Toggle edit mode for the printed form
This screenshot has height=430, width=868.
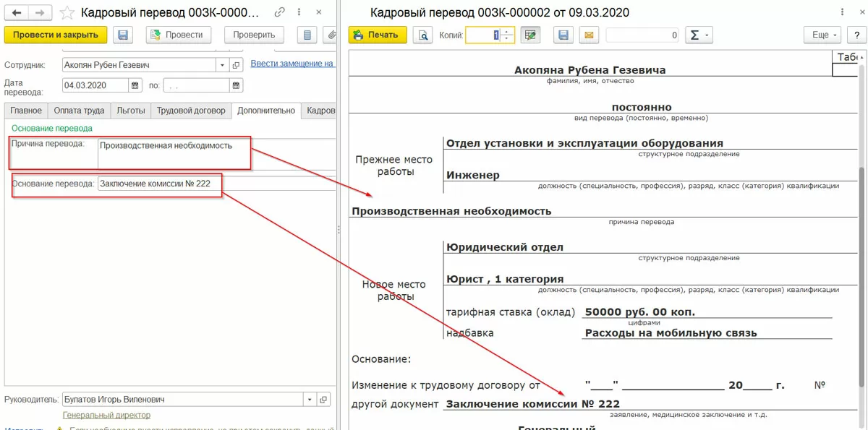coord(530,35)
